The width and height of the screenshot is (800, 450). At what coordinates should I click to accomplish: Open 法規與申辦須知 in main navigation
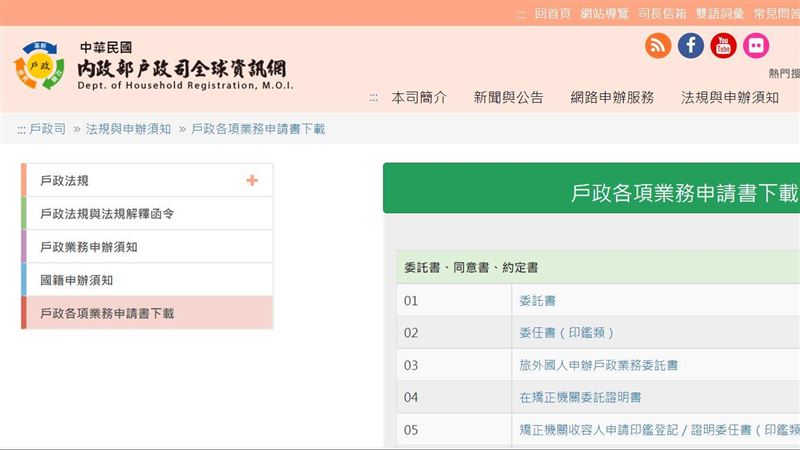730,97
